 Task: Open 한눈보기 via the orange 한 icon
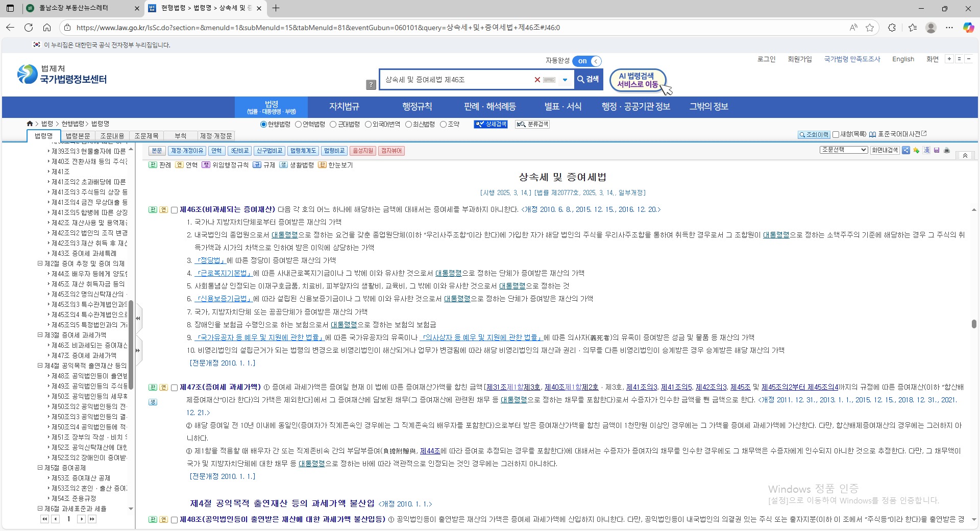(x=323, y=164)
